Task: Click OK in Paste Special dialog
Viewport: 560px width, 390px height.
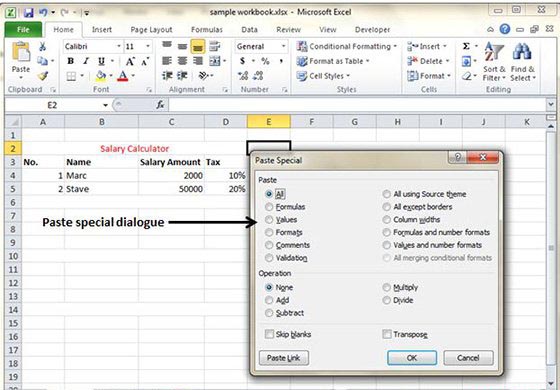Action: coord(412,358)
